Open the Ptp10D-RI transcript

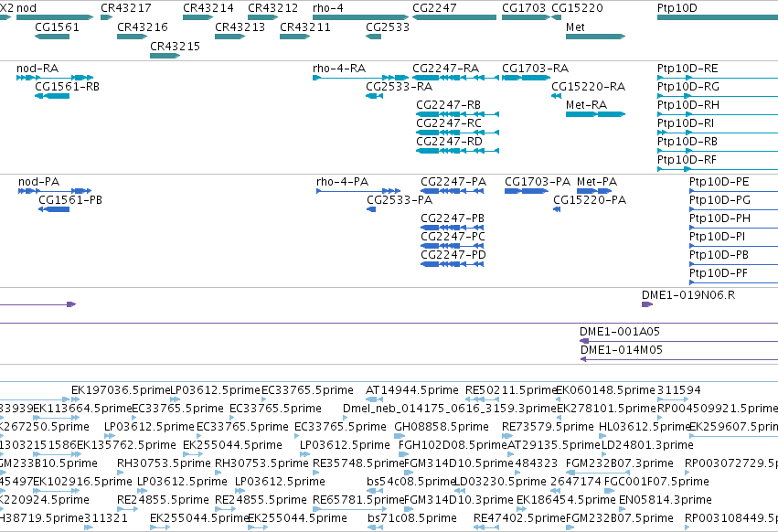[x=686, y=123]
